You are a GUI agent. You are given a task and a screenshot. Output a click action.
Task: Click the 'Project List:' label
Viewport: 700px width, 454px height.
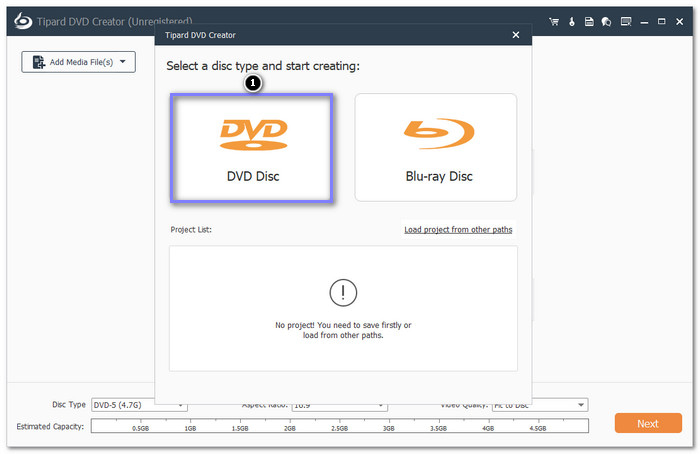191,229
